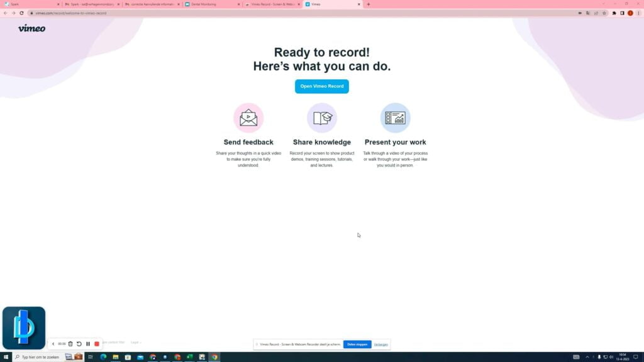The image size is (644, 362).
Task: Click the Windows search box 'Typ hier om te zoeken'
Action: point(38,357)
